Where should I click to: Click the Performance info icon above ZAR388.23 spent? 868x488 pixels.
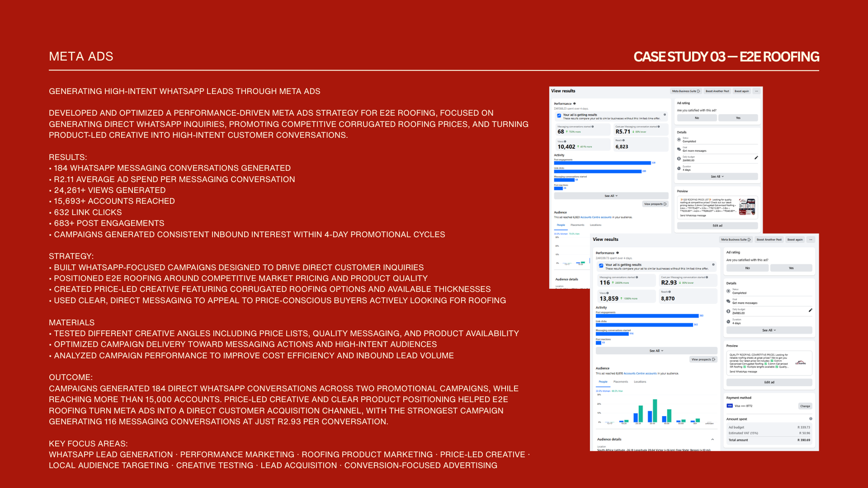click(575, 103)
